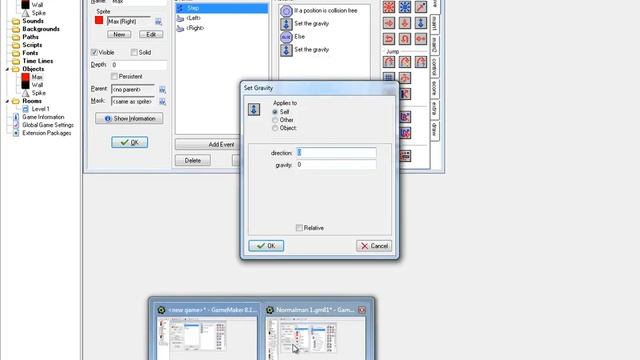
Task: Switch to the score tab
Action: 434,89
